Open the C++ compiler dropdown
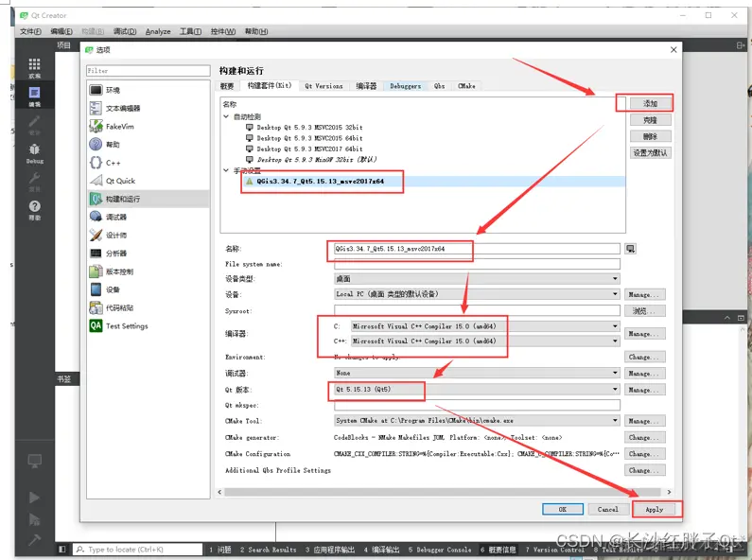 (485, 341)
